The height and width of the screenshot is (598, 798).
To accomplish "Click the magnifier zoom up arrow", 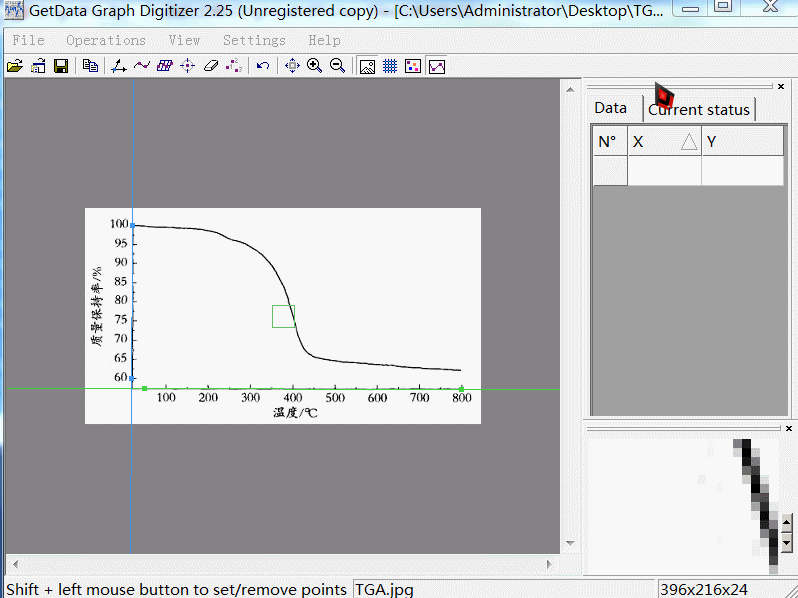I will [786, 522].
